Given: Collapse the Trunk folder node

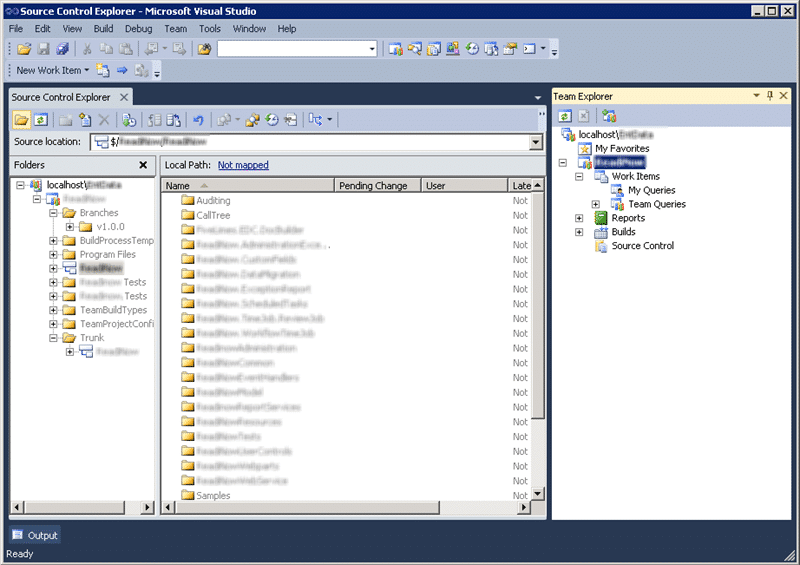Looking at the screenshot, I should [54, 338].
